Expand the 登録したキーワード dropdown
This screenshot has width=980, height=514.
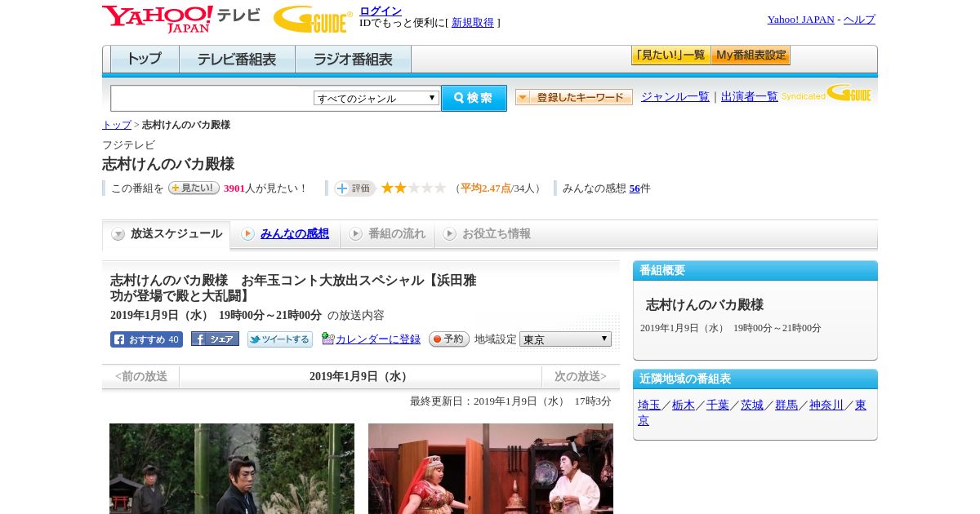tap(574, 97)
